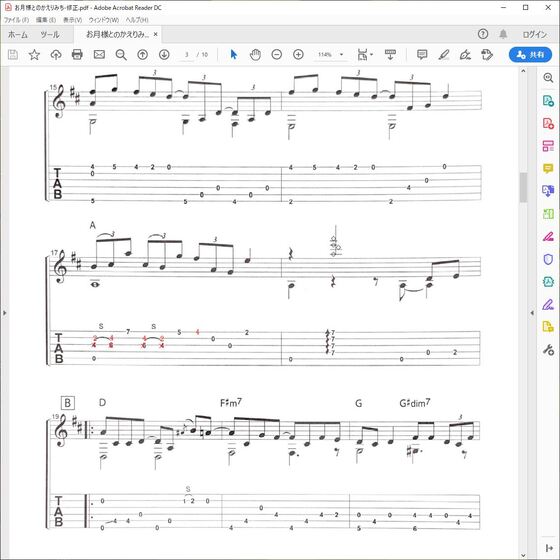Open Organize Pages tool in right pane
Screen dimensions: 560x560
pyautogui.click(x=548, y=214)
